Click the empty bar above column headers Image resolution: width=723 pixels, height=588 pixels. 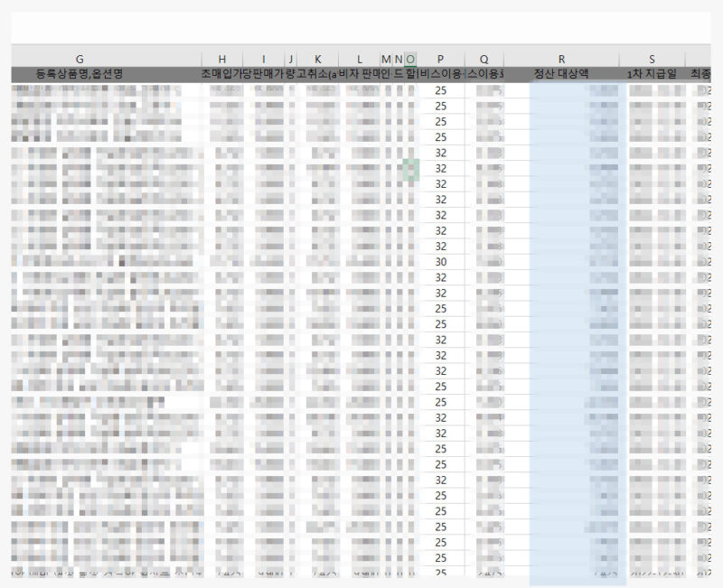tap(361, 29)
